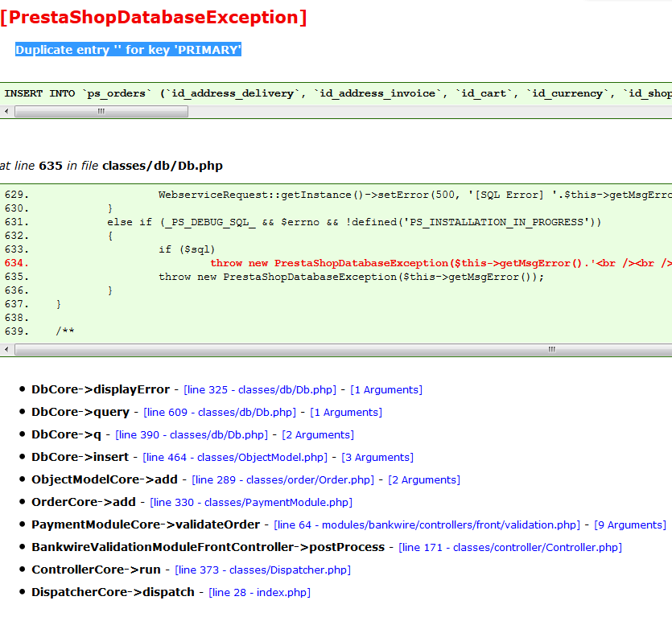Click the SQL query horizontal scrollbar thumb
672x617 pixels.
pyautogui.click(x=101, y=111)
